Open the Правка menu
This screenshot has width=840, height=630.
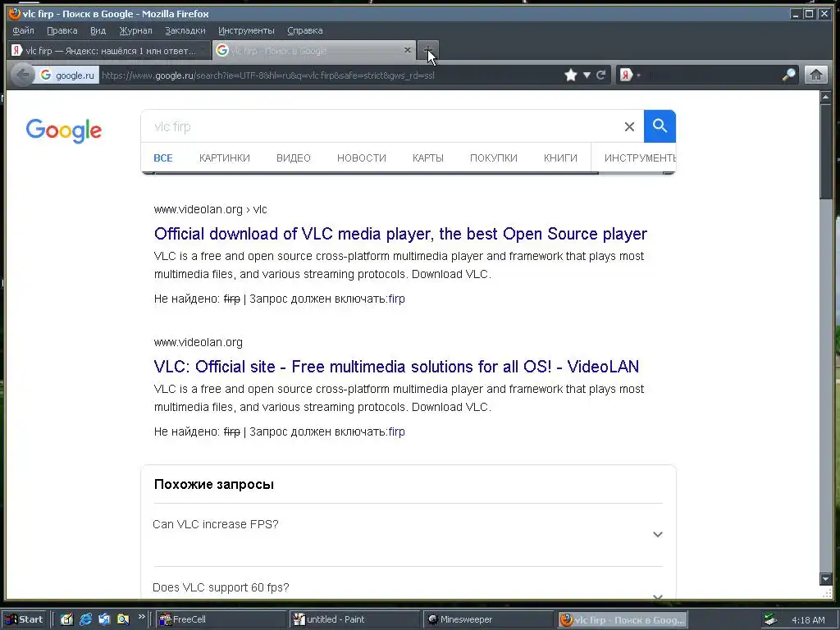coord(62,30)
